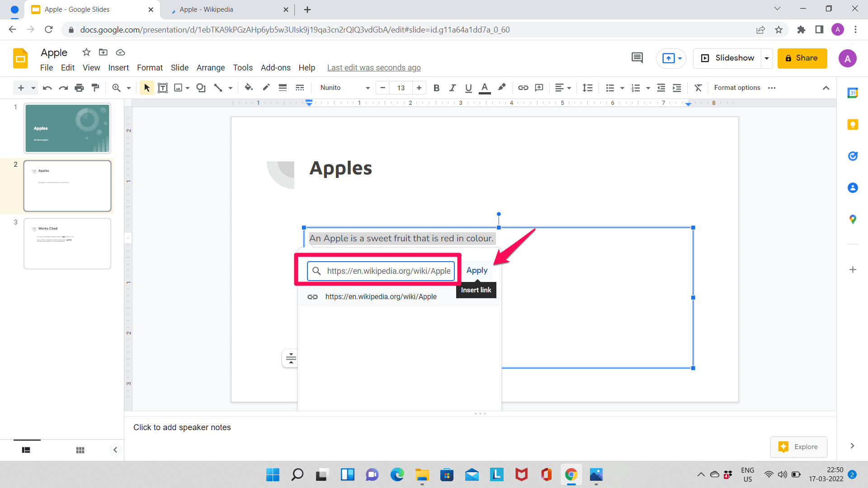Click the Insert link icon in toolbar
Image resolution: width=868 pixels, height=488 pixels.
tap(522, 88)
